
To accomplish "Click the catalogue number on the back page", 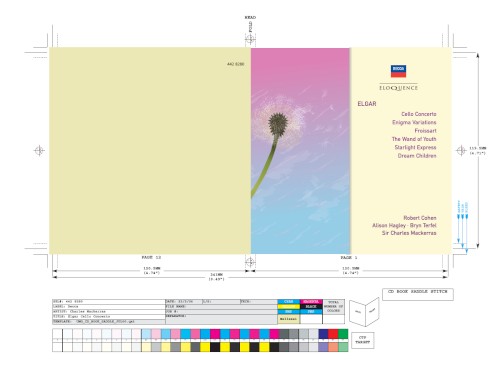I will coord(236,64).
